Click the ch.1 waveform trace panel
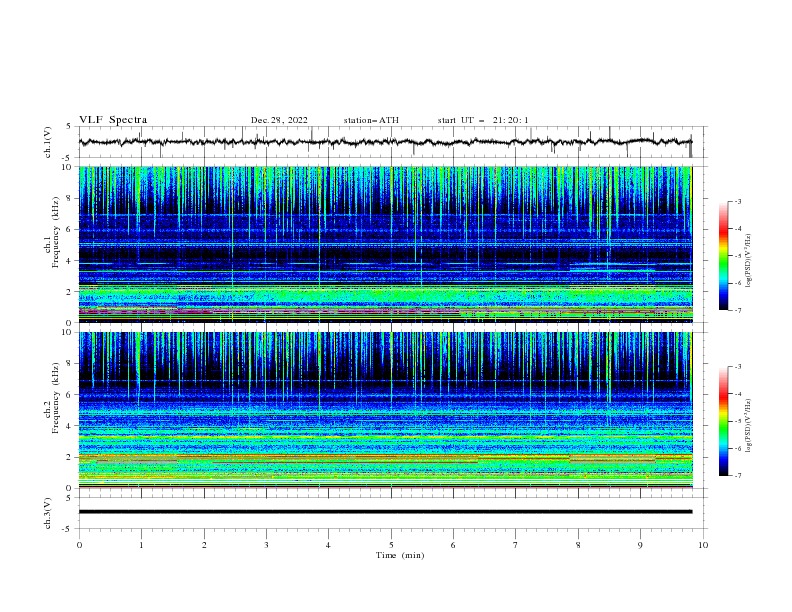This screenshot has width=792, height=612. 392,142
